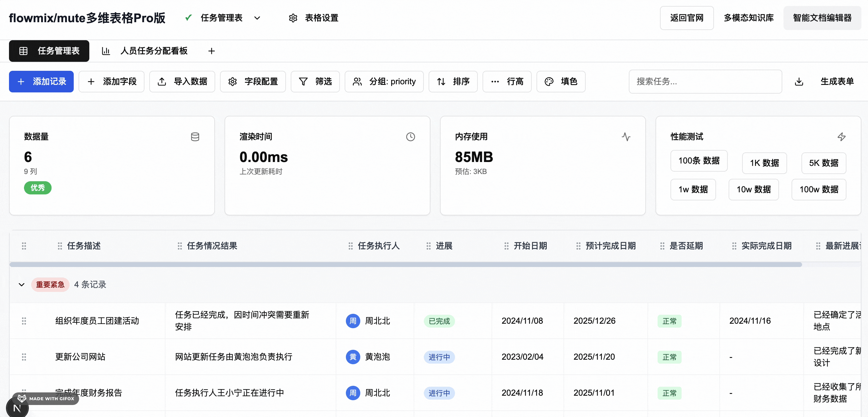868x417 pixels.
Task: Click the 导入数据 button
Action: coord(182,82)
